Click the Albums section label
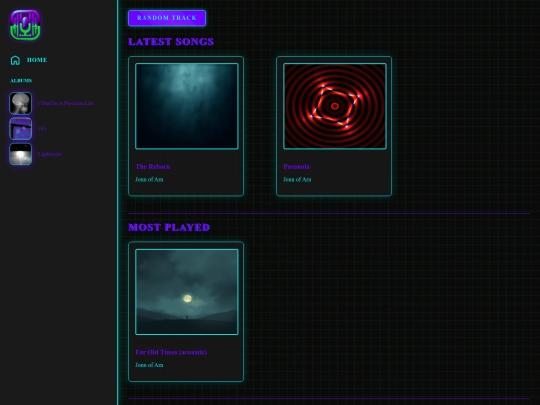The height and width of the screenshot is (405, 540). pyautogui.click(x=21, y=81)
